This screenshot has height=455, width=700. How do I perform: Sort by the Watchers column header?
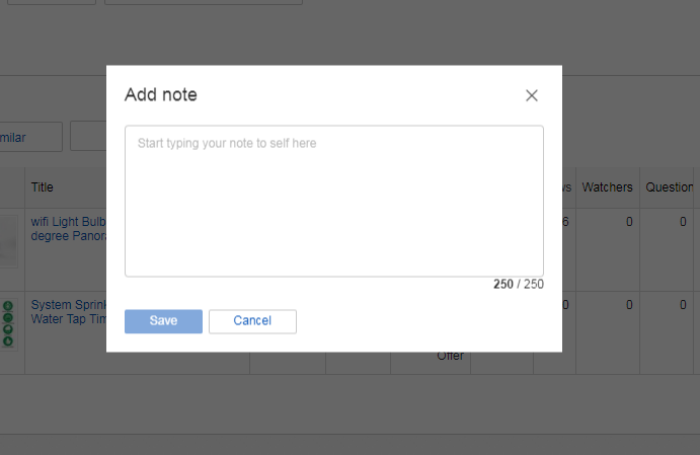coord(607,187)
